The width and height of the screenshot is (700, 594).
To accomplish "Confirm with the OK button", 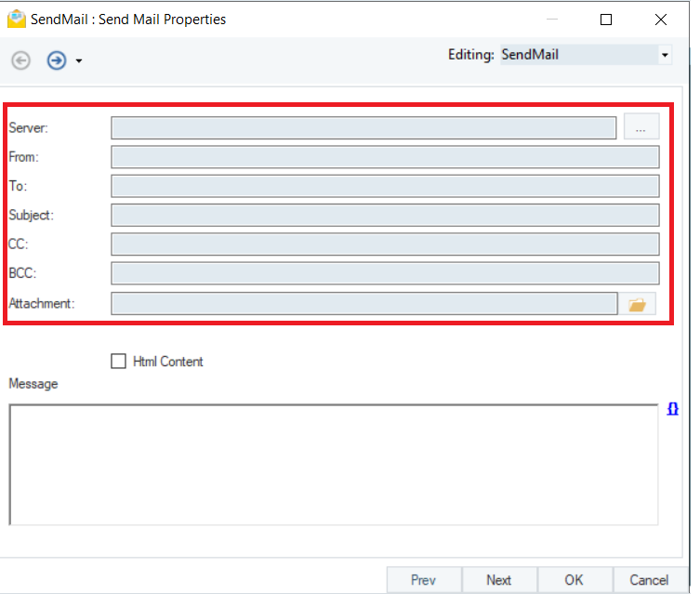I will tap(575, 580).
